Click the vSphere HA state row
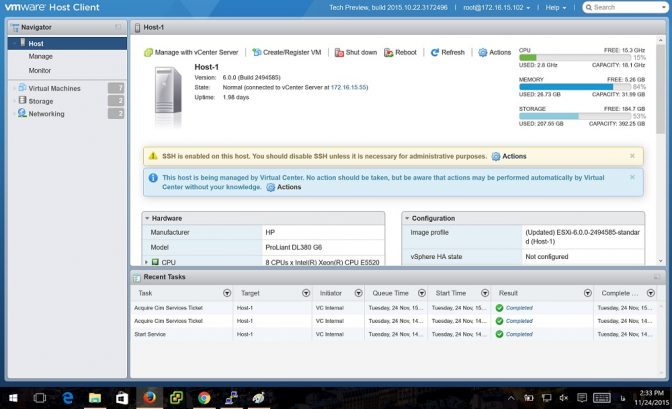Screen dimensions: 672x409 point(523,256)
